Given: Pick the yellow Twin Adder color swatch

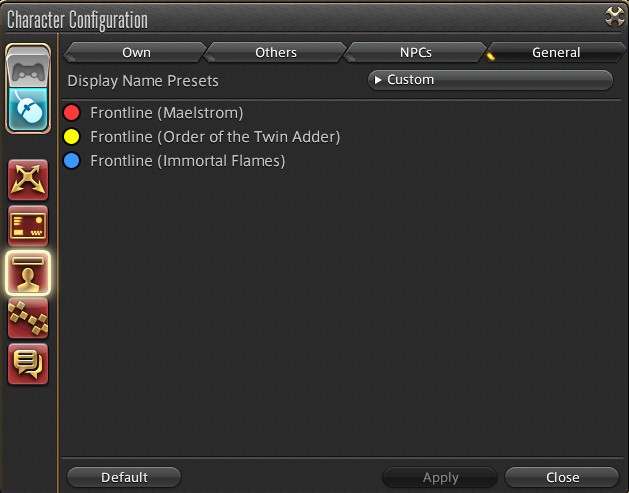Looking at the screenshot, I should click(x=72, y=137).
